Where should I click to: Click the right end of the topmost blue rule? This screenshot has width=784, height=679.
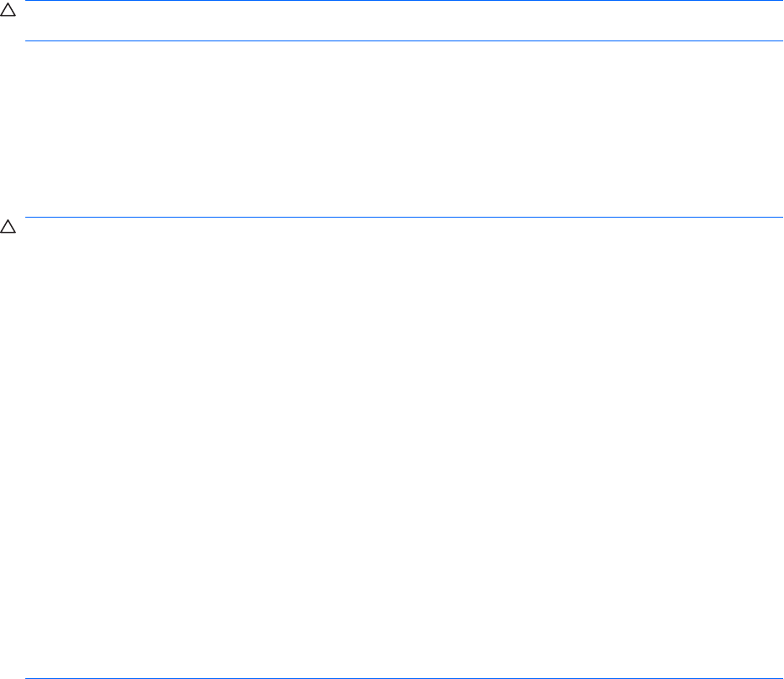click(780, 1)
